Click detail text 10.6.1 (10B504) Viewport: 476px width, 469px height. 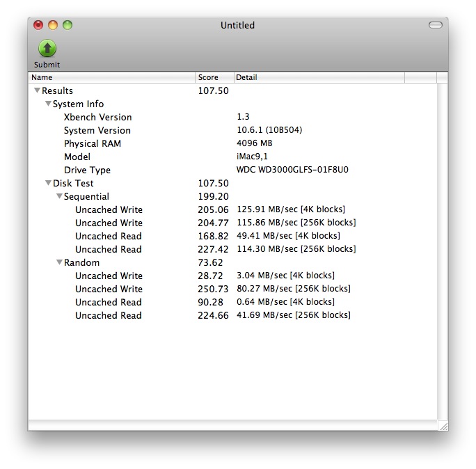coord(269,130)
